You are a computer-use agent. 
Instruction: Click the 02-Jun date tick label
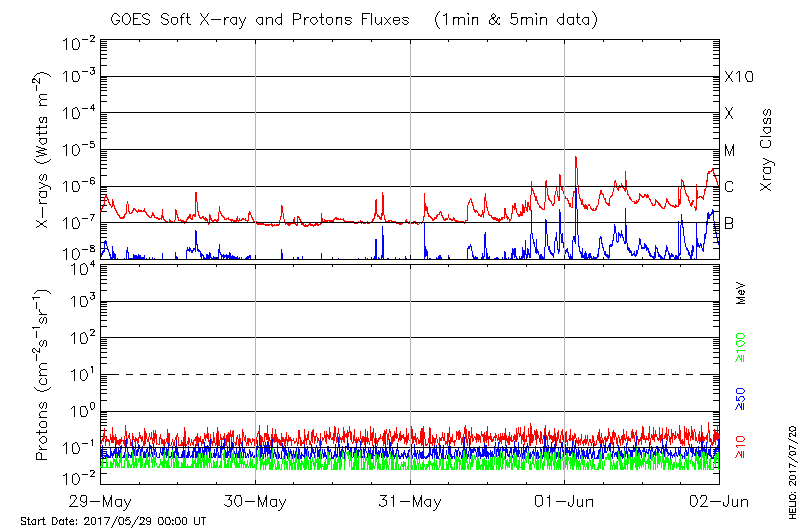tap(719, 500)
